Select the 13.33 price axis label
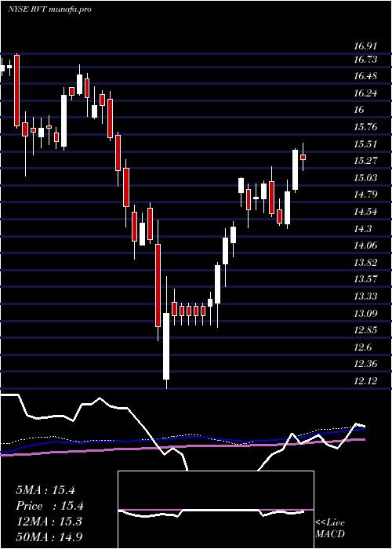Viewport: 392px width, 549px height. click(366, 296)
